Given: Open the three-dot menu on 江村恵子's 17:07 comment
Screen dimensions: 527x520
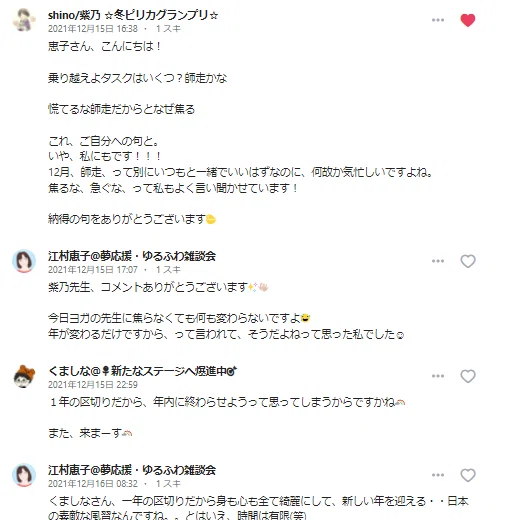Looking at the screenshot, I should [x=438, y=261].
